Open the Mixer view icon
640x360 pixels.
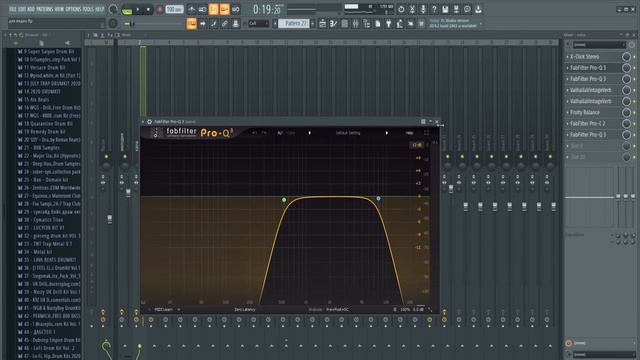[x=356, y=24]
